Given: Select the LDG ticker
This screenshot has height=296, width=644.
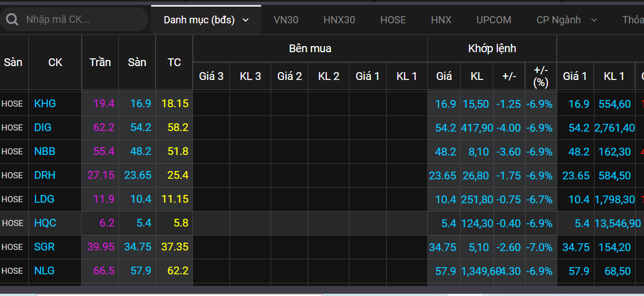Looking at the screenshot, I should [44, 199].
